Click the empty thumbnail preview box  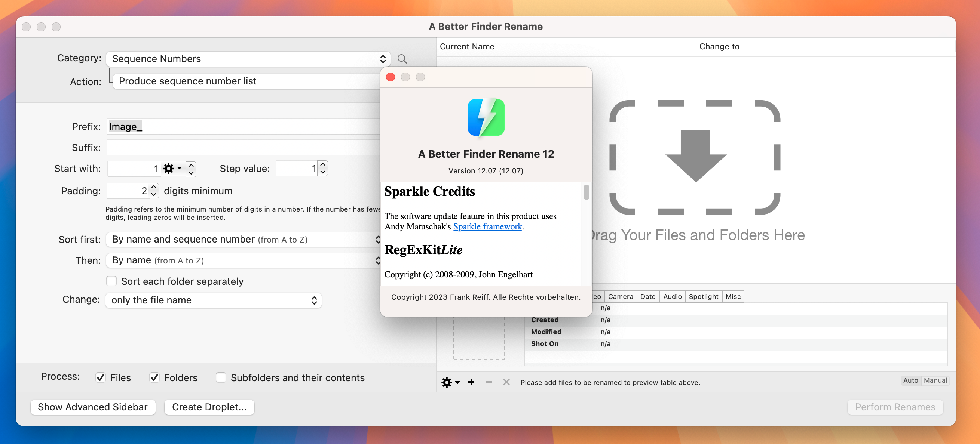pos(479,337)
